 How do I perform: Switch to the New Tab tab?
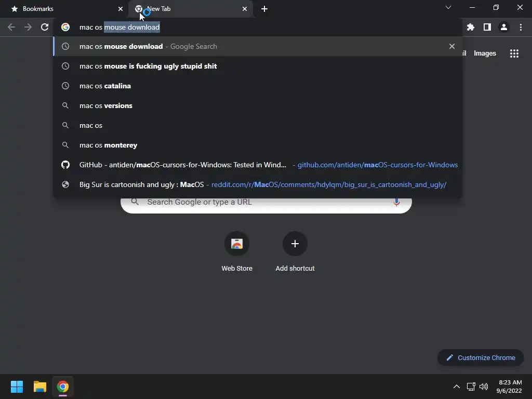pos(190,9)
